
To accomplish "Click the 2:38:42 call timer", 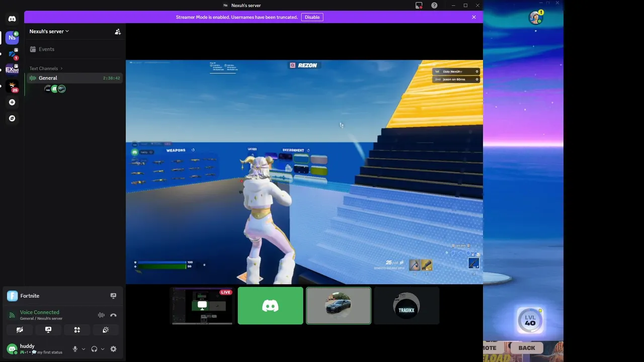I will click(x=111, y=78).
